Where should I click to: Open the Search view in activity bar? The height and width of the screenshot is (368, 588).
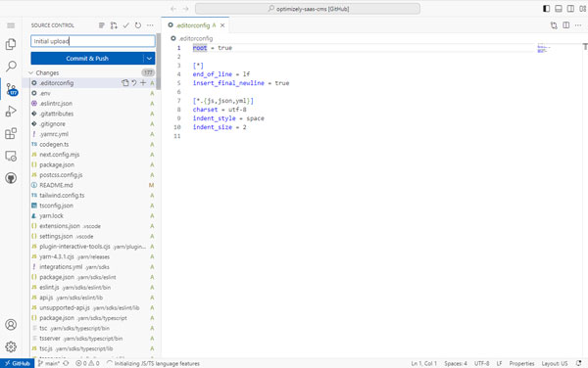point(11,67)
